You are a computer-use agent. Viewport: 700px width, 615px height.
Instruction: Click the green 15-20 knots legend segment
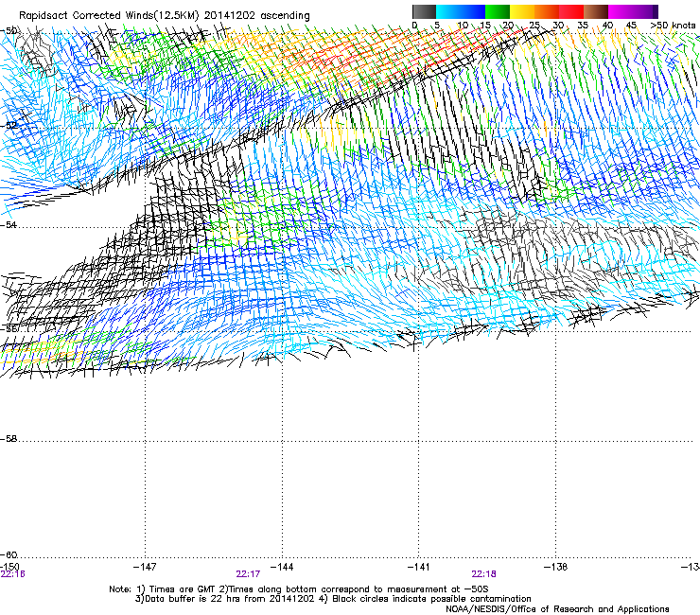498,11
